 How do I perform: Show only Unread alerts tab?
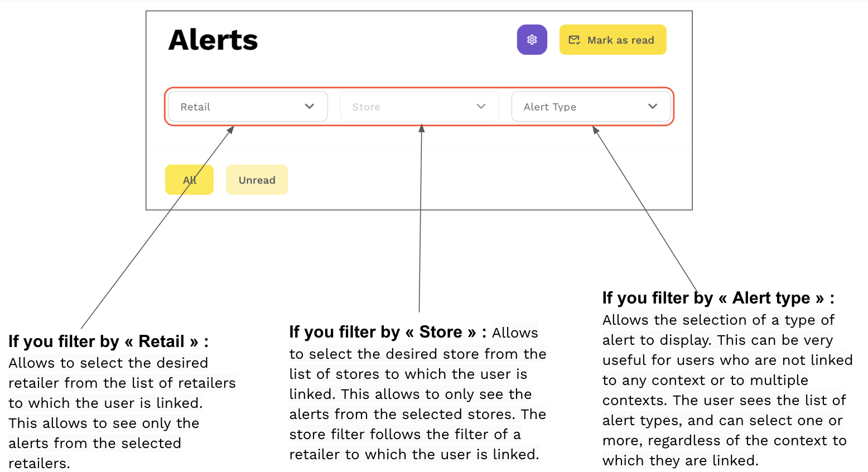point(257,180)
